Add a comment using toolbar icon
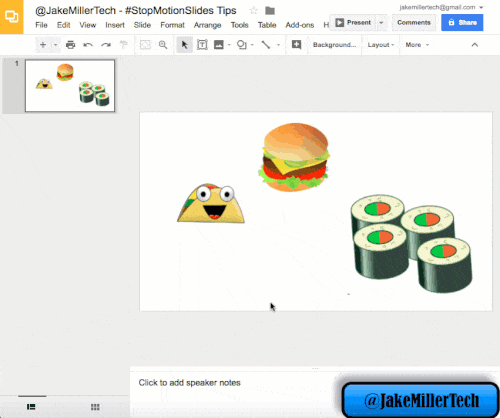The image size is (500, 418). [296, 44]
